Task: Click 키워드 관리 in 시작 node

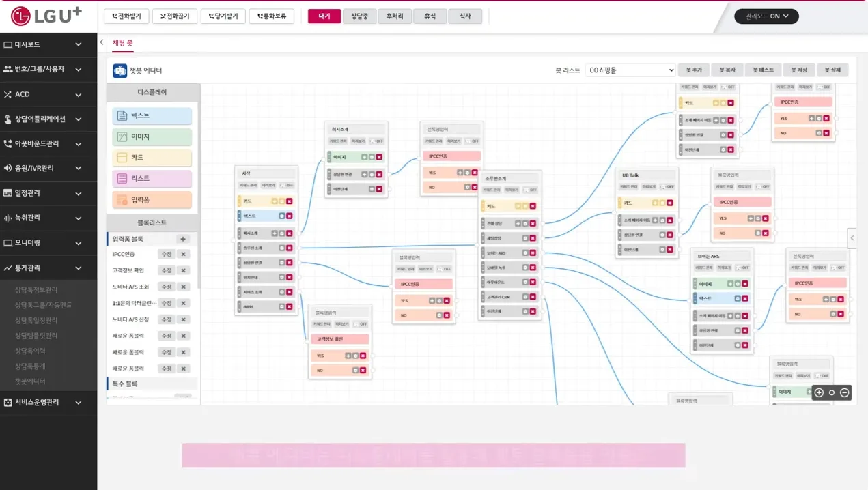Action: pos(248,185)
